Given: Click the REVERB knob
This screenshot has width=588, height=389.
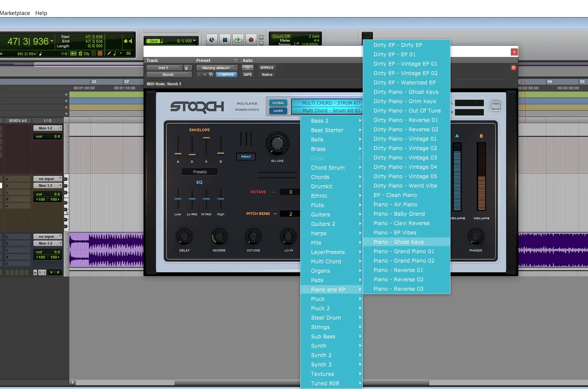Looking at the screenshot, I should click(x=219, y=237).
